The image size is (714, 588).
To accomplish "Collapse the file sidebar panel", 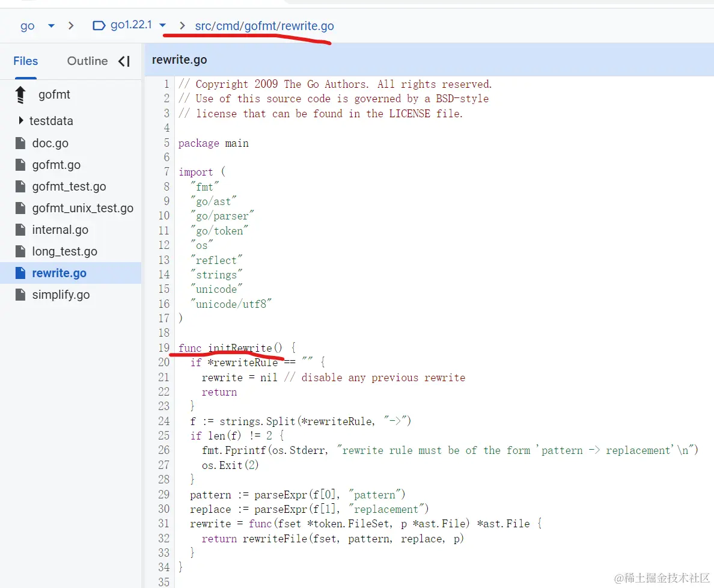I will point(124,61).
